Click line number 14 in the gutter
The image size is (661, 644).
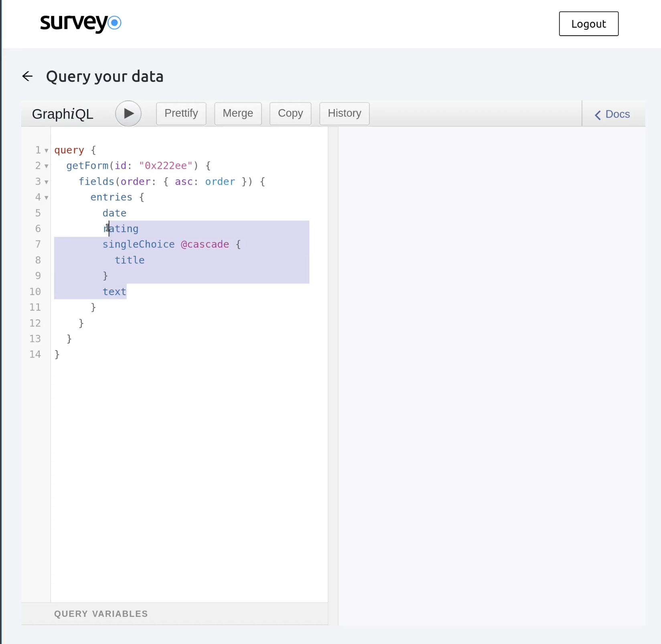coord(34,354)
